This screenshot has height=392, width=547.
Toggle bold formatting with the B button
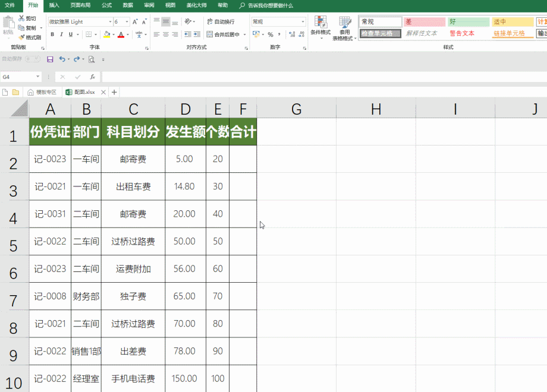52,34
